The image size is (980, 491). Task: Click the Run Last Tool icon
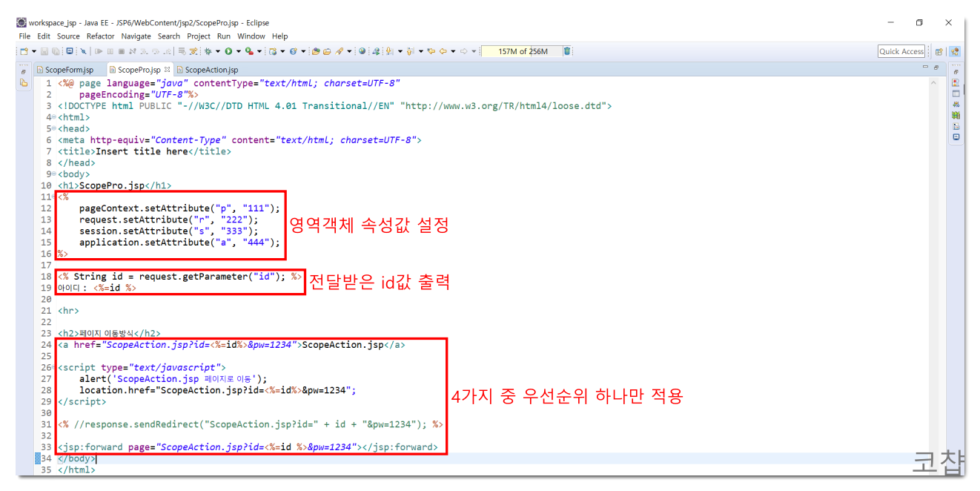point(249,52)
